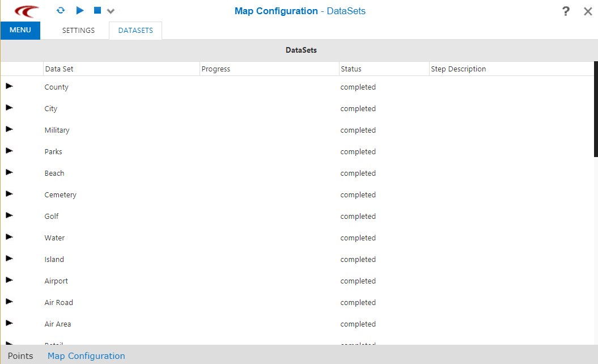Open the chevron dropdown next to the Stop button
Image resolution: width=598 pixels, height=364 pixels.
coord(111,10)
